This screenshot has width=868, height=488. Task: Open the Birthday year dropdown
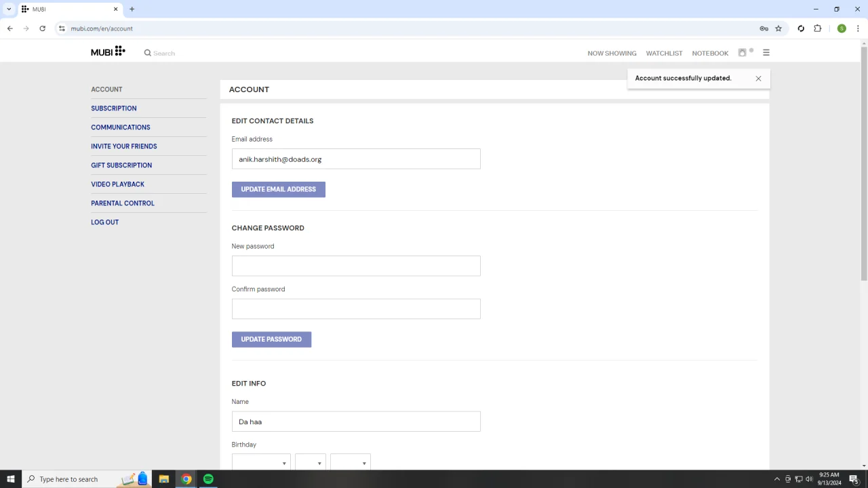(351, 462)
